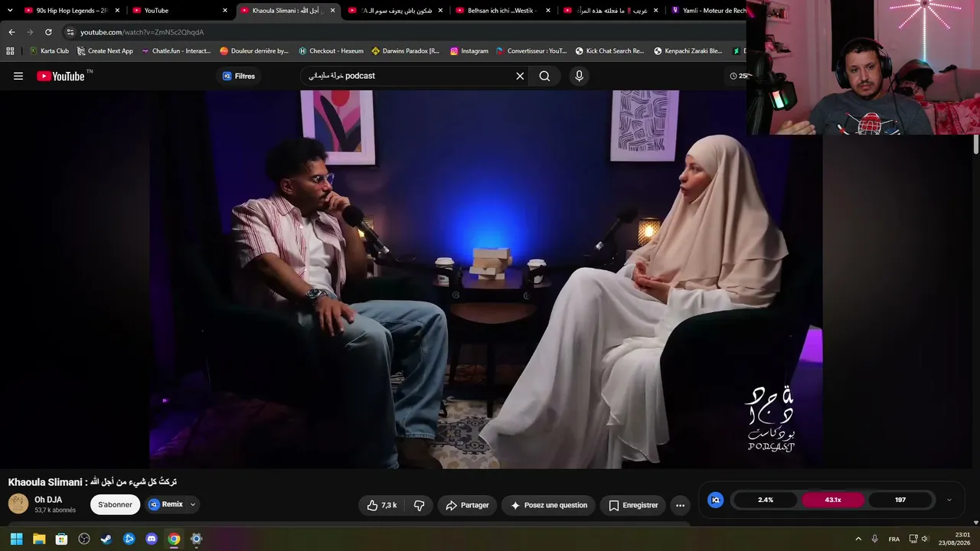Image resolution: width=980 pixels, height=551 pixels.
Task: Go to the YouTube home logo
Action: 60,76
